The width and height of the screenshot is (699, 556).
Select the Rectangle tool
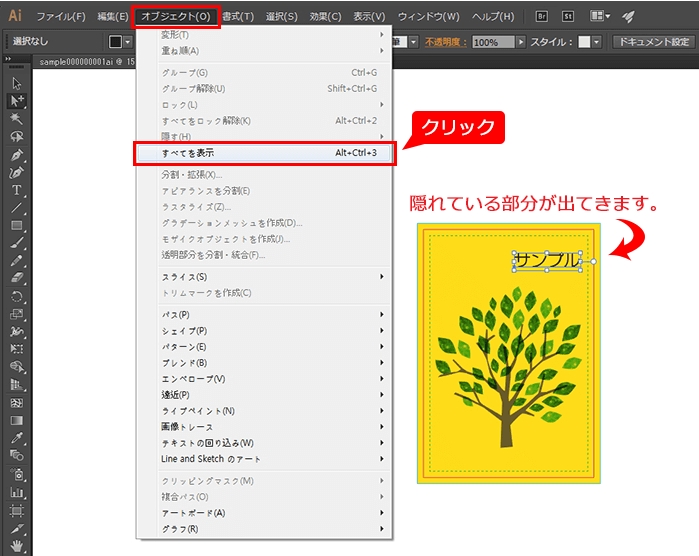click(x=16, y=226)
